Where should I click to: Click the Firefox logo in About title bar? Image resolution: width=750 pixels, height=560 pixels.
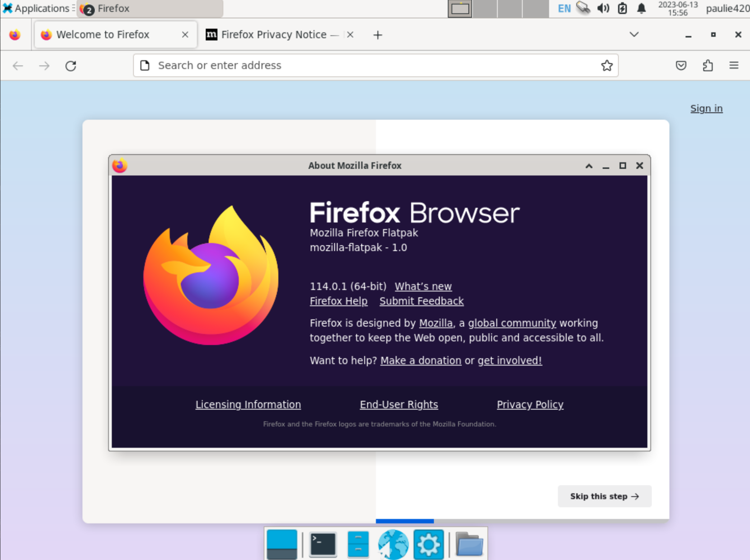coord(120,166)
